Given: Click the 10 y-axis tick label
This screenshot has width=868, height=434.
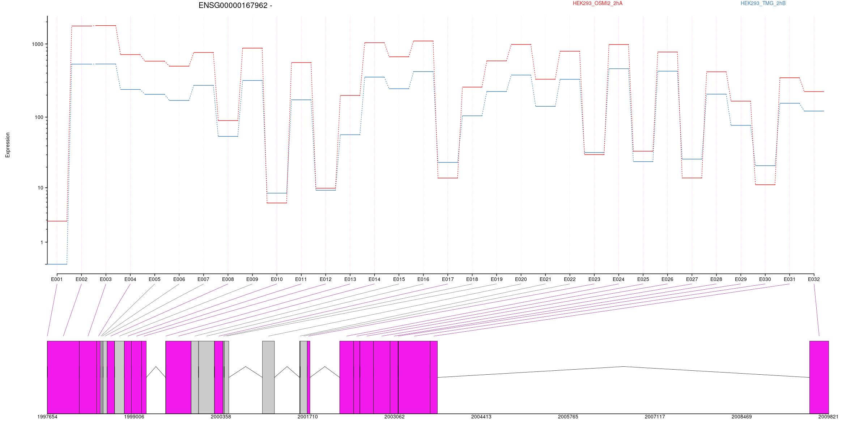Looking at the screenshot, I should (41, 188).
